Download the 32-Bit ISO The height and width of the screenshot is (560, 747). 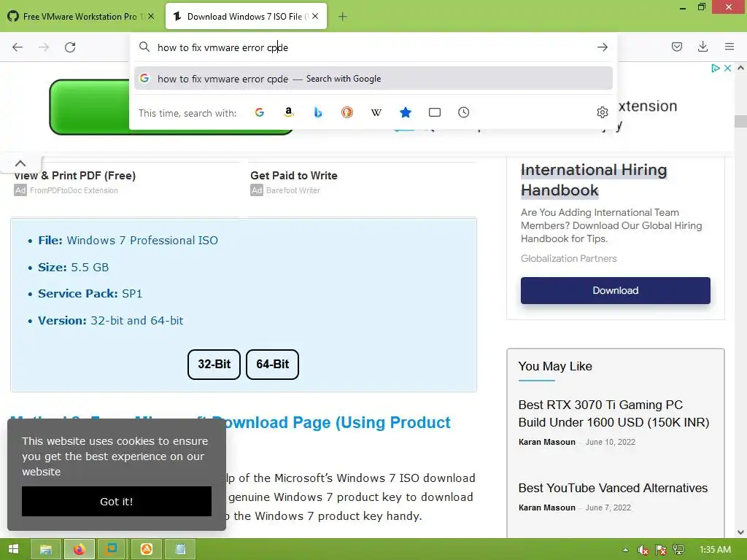(x=214, y=365)
